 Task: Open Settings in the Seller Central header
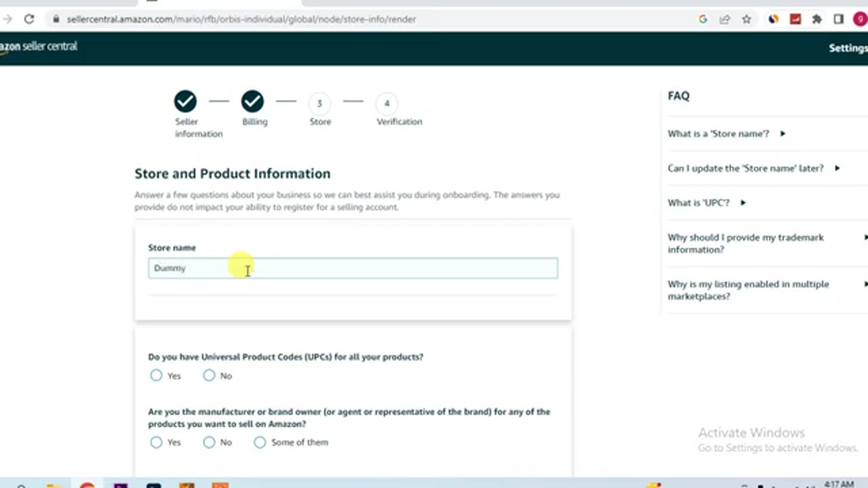(848, 48)
